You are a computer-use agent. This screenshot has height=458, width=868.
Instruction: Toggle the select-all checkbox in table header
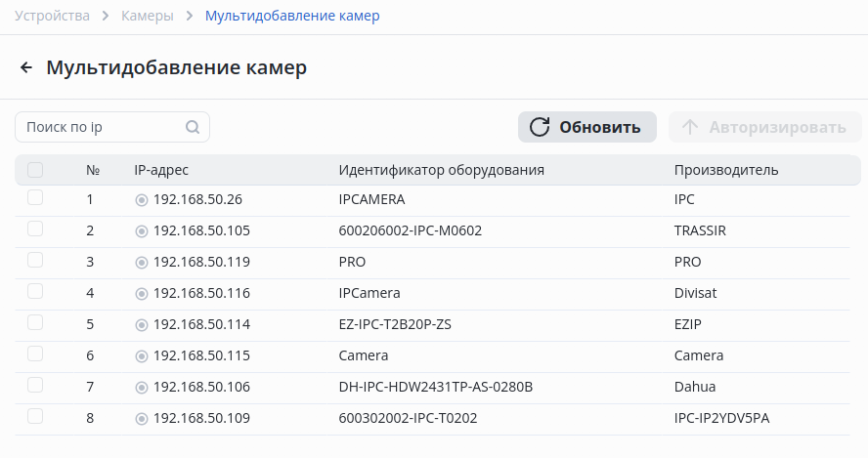coord(35,170)
